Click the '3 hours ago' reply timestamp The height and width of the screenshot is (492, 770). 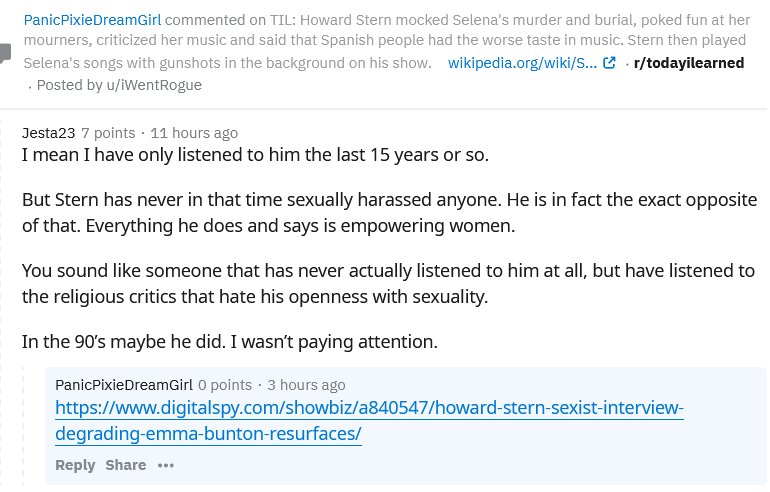click(307, 385)
